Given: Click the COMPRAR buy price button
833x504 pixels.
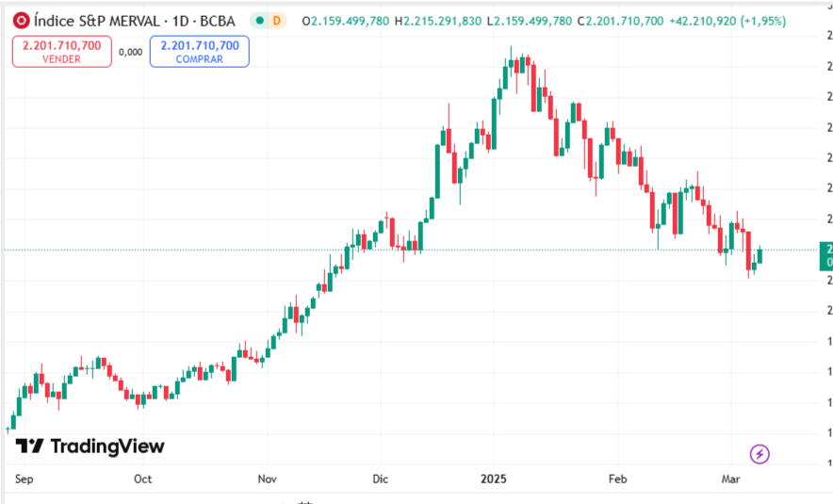Looking at the screenshot, I should [x=200, y=52].
